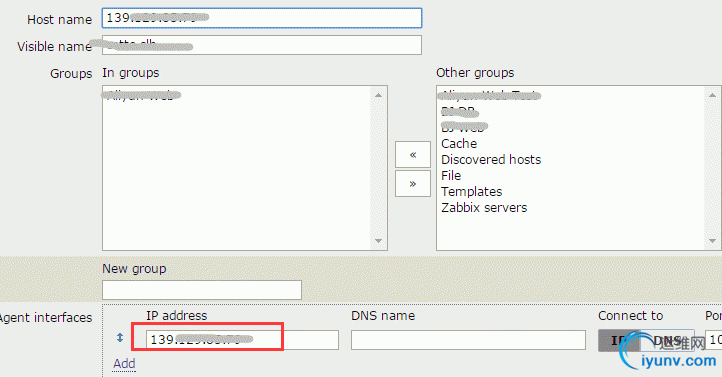Click the agent Port input field
Viewport: 722px width, 377px height.
tap(713, 340)
